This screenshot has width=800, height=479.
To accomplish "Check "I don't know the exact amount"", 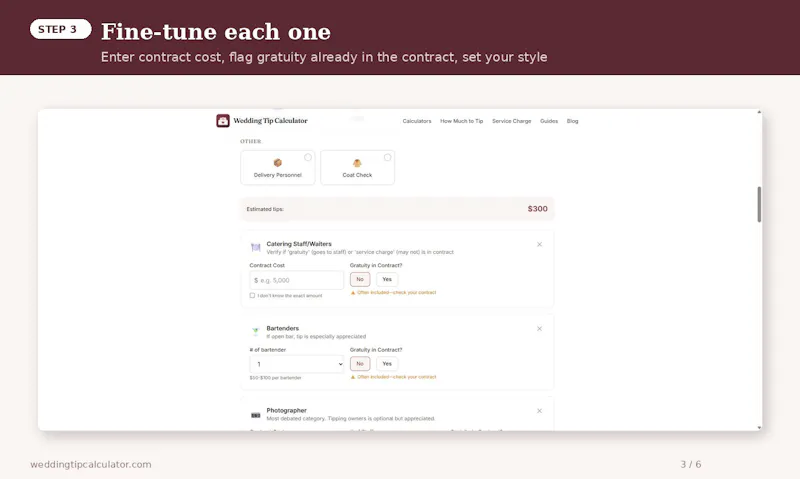I will click(x=252, y=295).
